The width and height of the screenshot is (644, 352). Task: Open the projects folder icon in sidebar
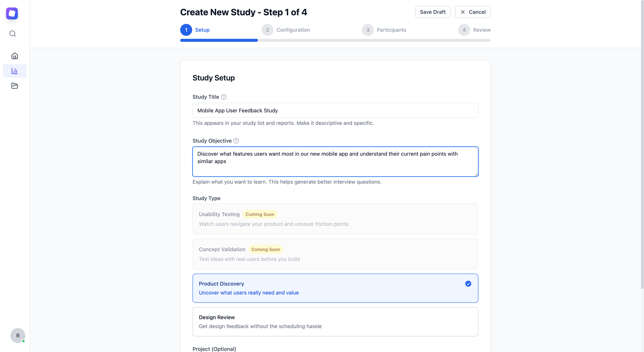[x=15, y=86]
